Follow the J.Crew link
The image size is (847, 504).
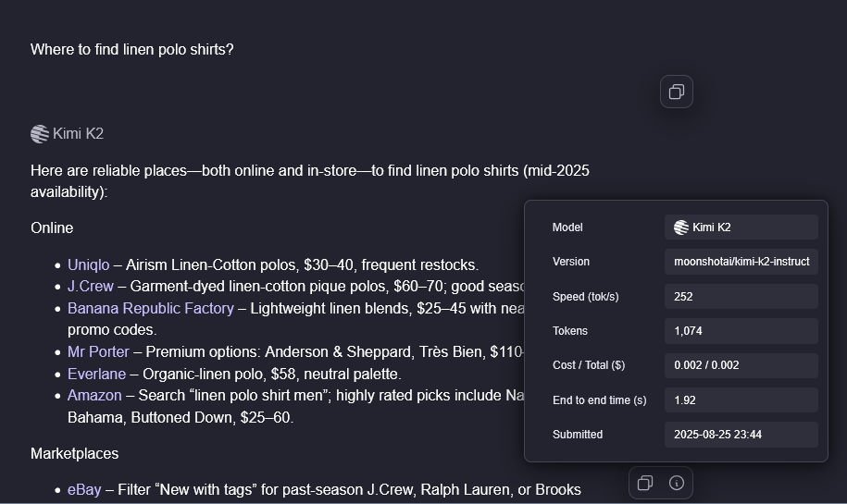click(x=91, y=286)
